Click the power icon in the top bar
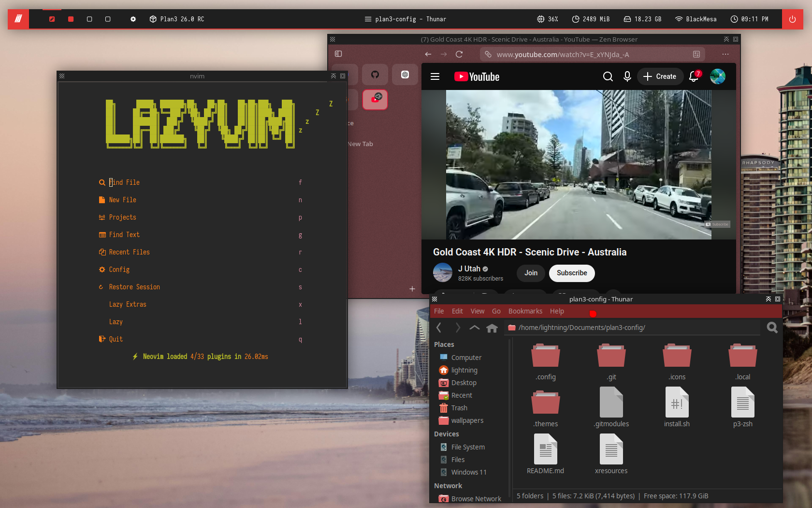Screen dimensions: 812x508 pos(792,19)
